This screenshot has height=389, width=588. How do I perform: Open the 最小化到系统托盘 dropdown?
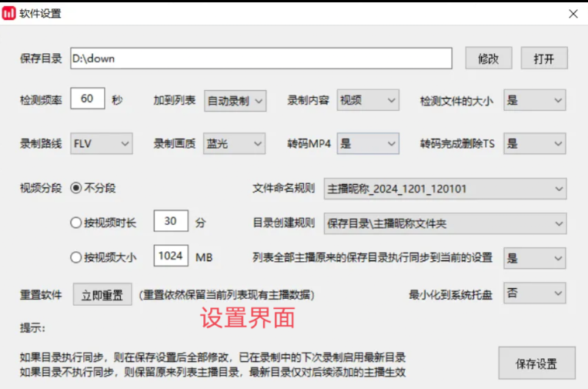coord(534,293)
